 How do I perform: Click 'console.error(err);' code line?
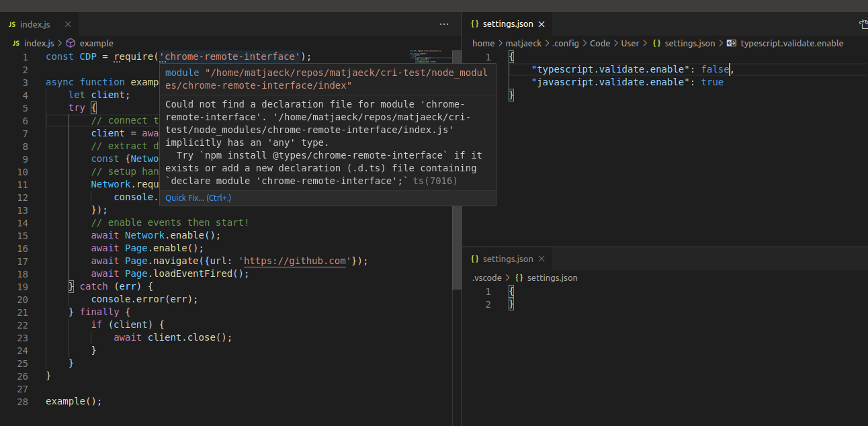click(x=144, y=299)
